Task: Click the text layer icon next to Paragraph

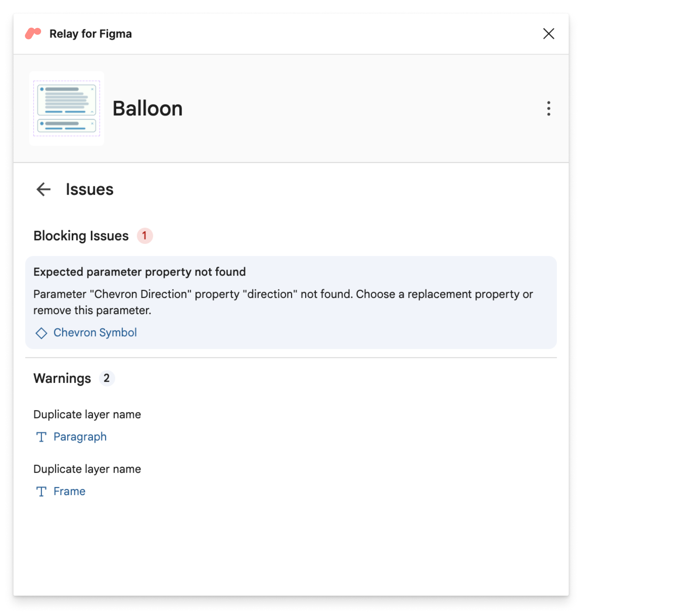Action: click(41, 436)
